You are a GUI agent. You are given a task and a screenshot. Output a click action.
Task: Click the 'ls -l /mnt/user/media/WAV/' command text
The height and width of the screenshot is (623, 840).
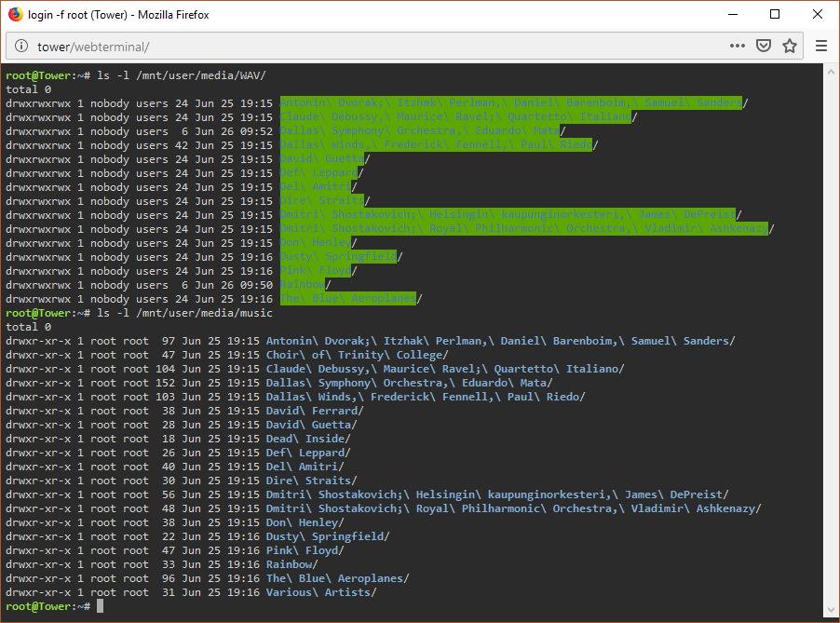click(x=182, y=75)
